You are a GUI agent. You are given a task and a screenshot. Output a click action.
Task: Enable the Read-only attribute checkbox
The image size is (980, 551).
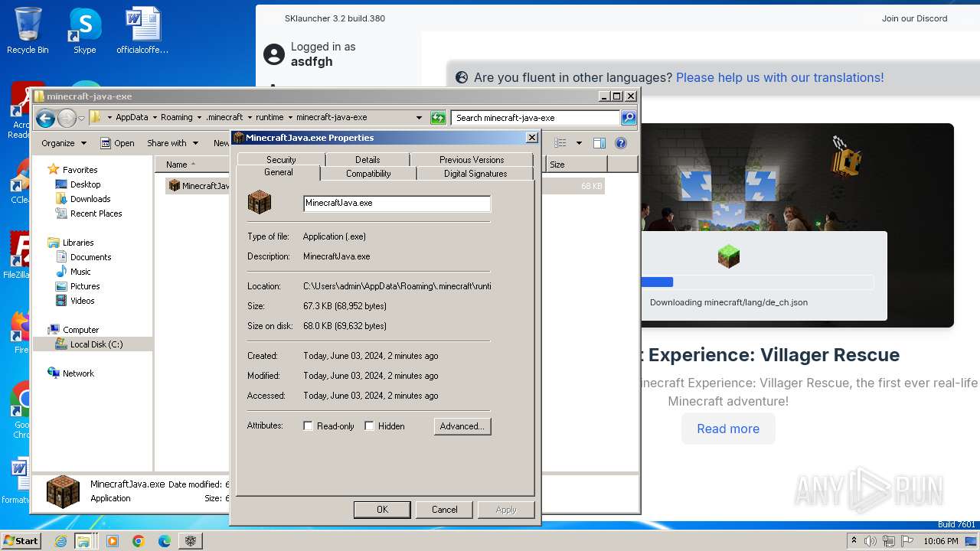pyautogui.click(x=309, y=426)
